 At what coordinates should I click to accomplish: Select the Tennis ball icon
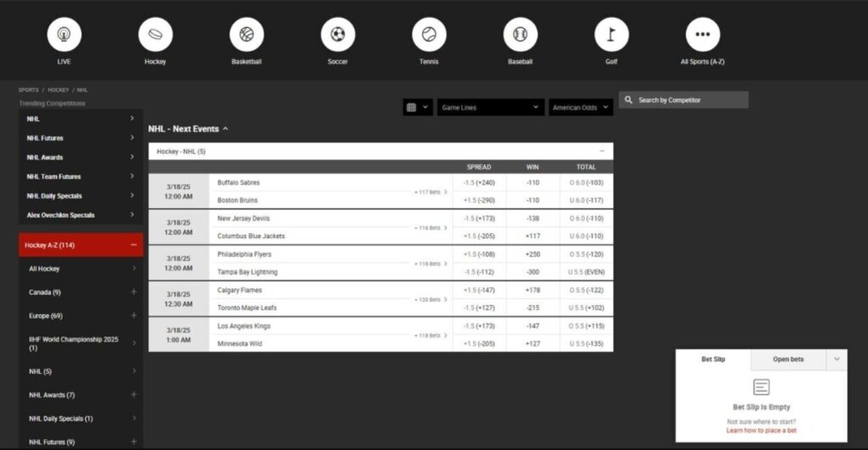click(x=429, y=34)
